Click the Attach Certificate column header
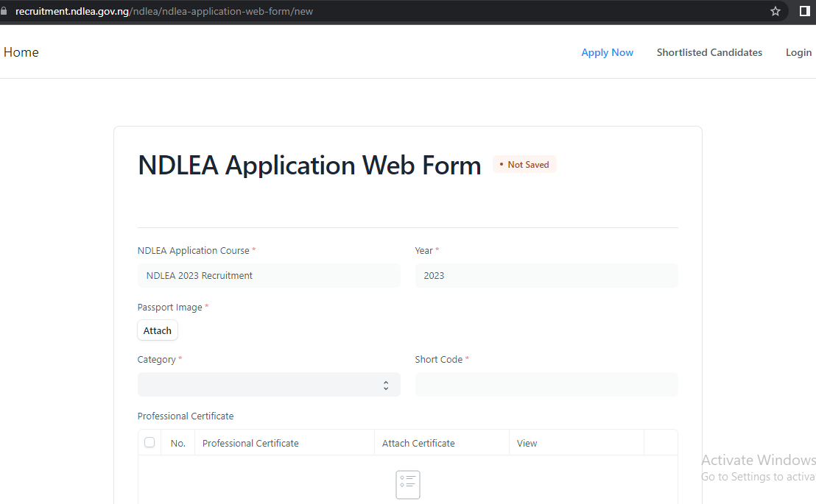The height and width of the screenshot is (504, 816). [x=418, y=443]
